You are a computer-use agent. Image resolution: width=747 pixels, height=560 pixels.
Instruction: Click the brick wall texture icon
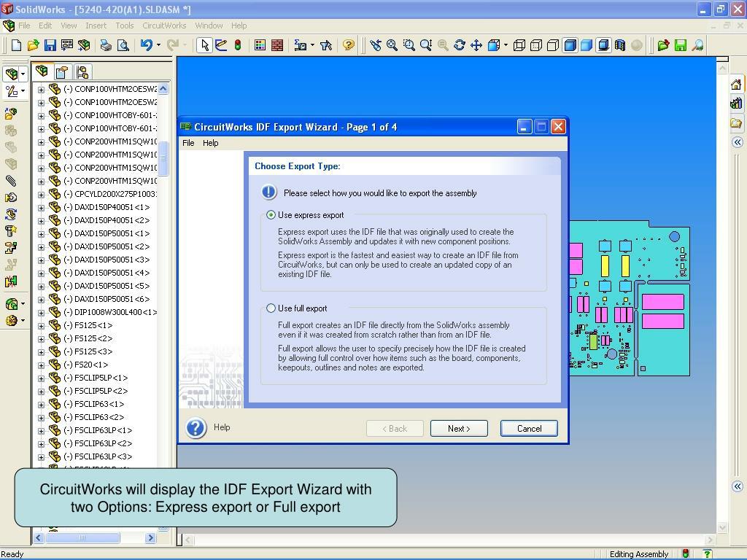(276, 45)
